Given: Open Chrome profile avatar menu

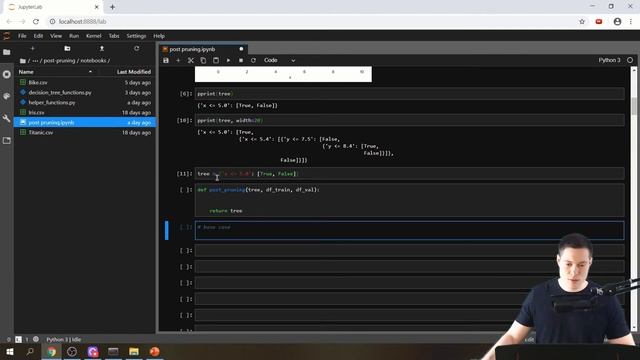Looking at the screenshot, I should coord(617,22).
